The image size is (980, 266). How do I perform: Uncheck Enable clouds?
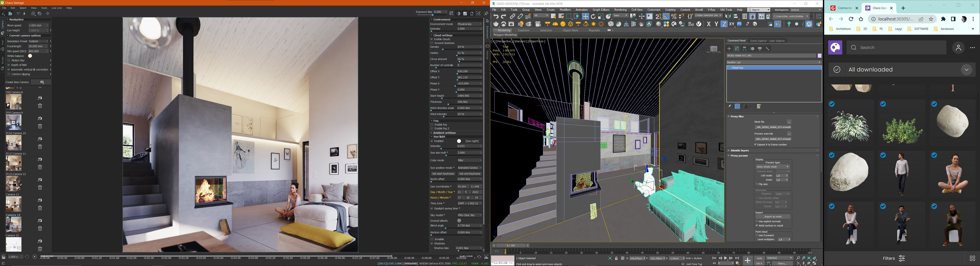[432, 39]
